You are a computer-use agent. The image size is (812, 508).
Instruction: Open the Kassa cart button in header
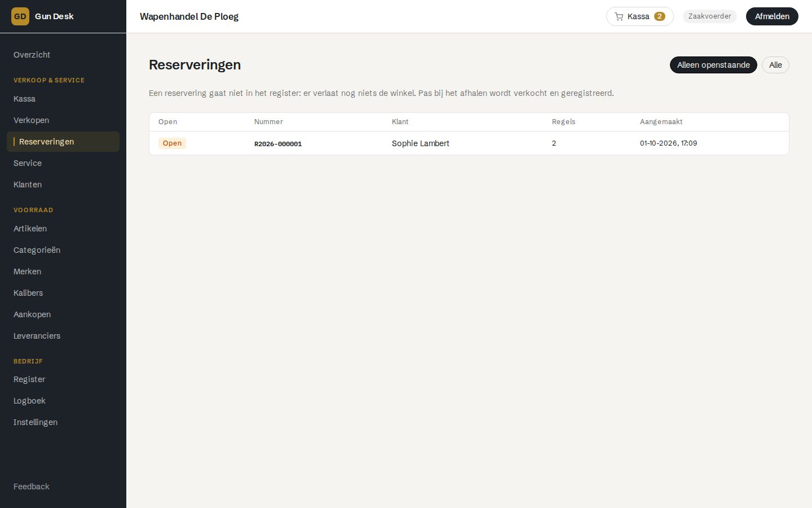639,16
